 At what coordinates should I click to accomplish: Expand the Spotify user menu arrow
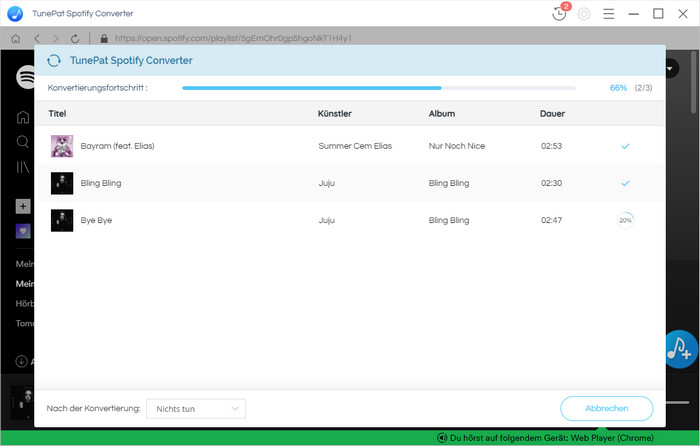pyautogui.click(x=670, y=69)
